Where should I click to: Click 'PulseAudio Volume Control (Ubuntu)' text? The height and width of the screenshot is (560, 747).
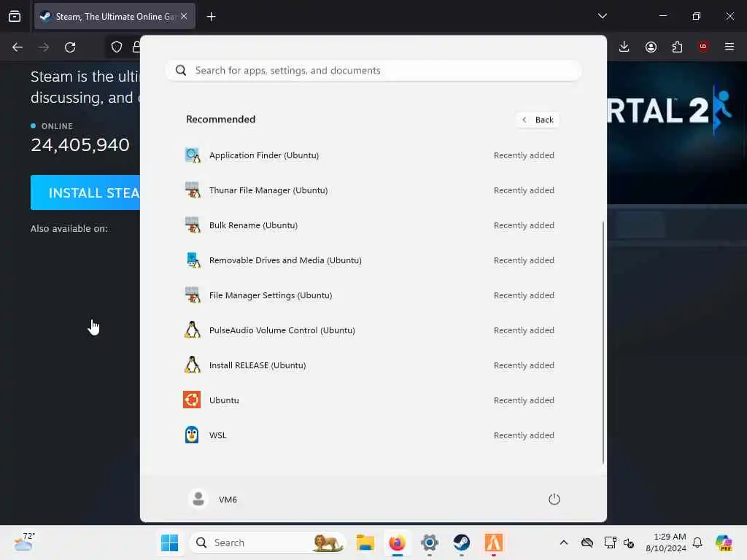[x=282, y=330]
